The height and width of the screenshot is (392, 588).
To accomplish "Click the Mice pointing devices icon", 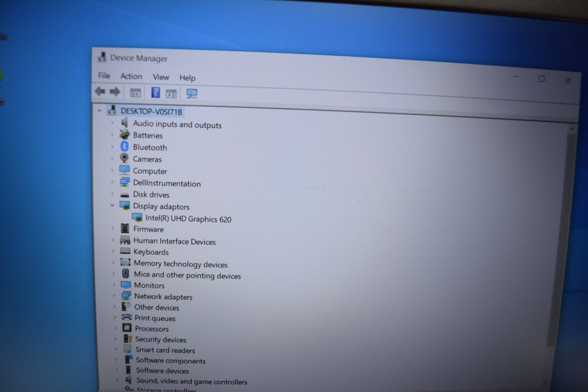I will tap(126, 273).
